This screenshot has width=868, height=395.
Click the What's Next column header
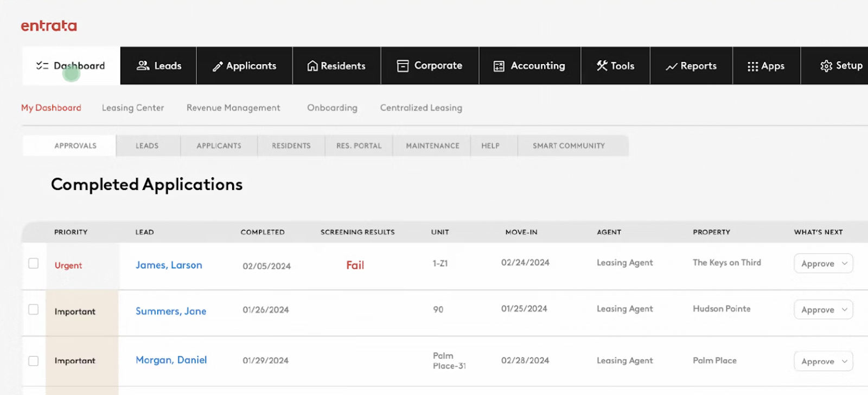click(818, 232)
